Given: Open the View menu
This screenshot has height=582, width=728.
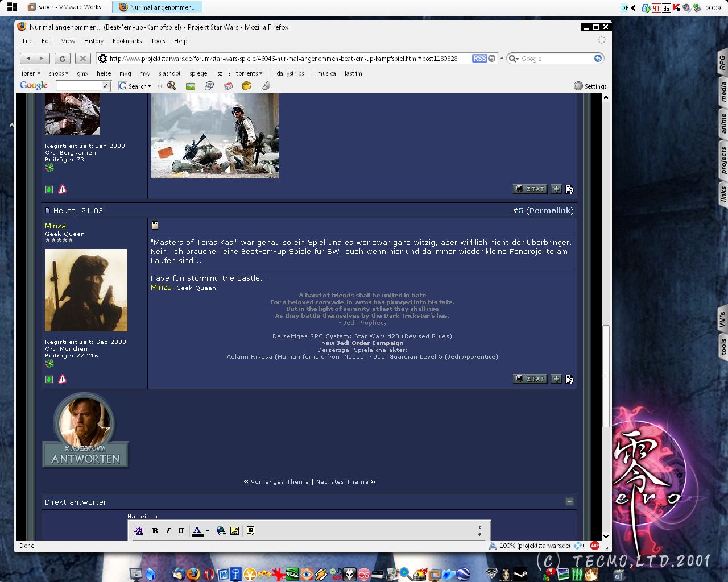Looking at the screenshot, I should pyautogui.click(x=68, y=41).
